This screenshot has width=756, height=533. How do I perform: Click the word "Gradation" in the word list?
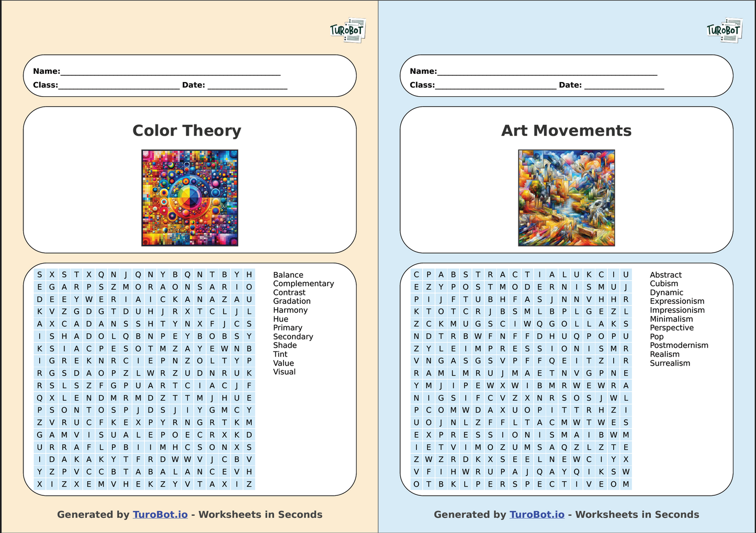292,301
